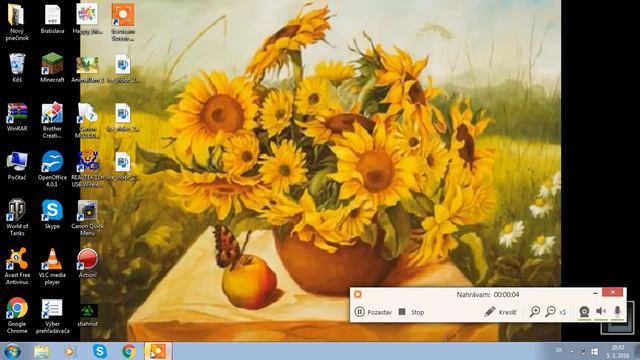Activate the Kresliť pencil drawing tool
Screen dimensions: 640x360
point(500,312)
